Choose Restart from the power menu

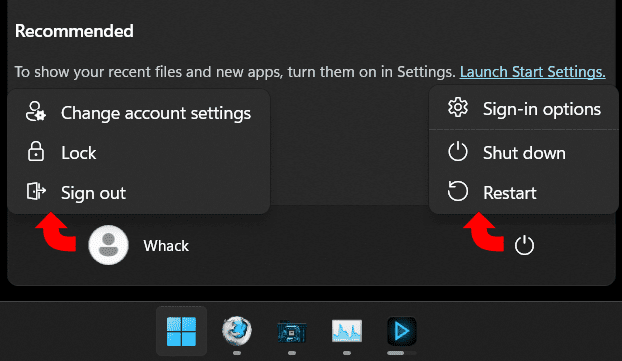(x=524, y=192)
